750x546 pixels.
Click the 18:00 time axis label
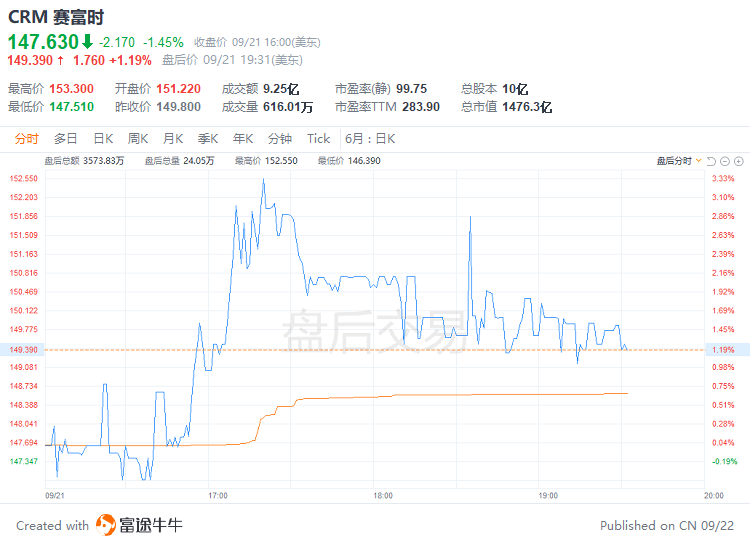(x=383, y=495)
